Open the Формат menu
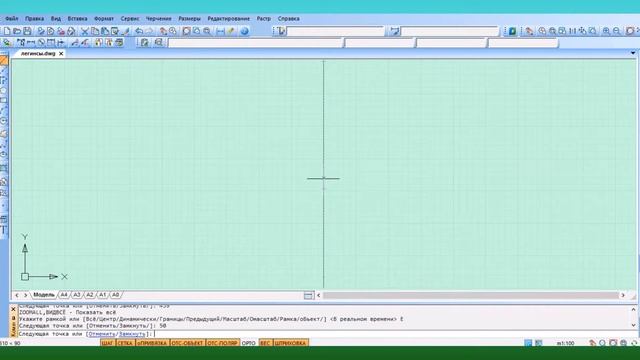The height and width of the screenshot is (360, 640). tap(104, 19)
